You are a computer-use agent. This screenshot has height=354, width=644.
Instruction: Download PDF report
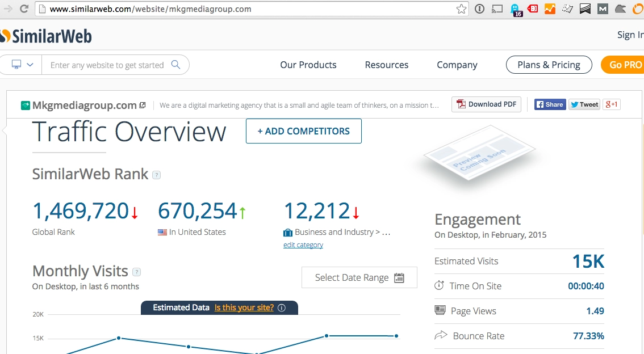click(x=486, y=104)
